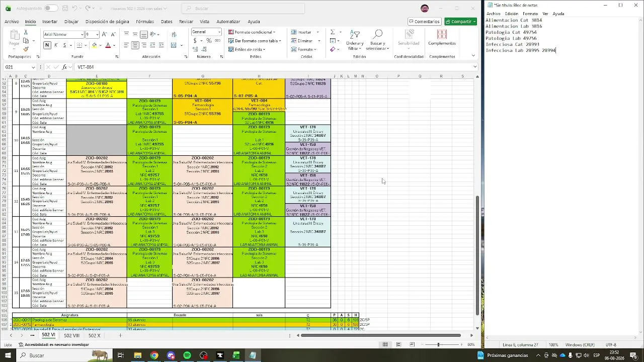
Task: Click the Insertar cells button
Action: [x=304, y=32]
